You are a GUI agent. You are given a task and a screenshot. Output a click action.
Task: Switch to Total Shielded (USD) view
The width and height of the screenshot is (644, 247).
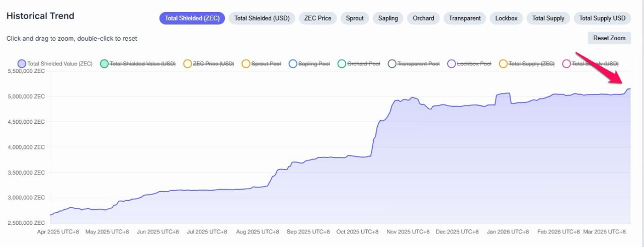pos(262,18)
